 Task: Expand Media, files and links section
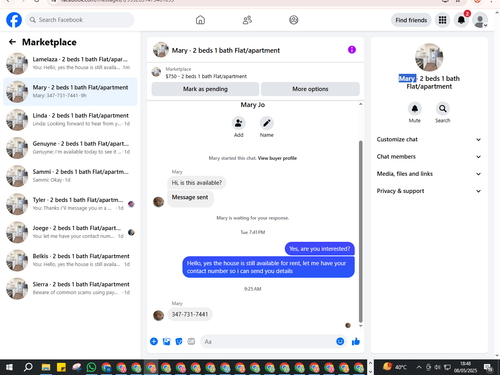click(429, 174)
